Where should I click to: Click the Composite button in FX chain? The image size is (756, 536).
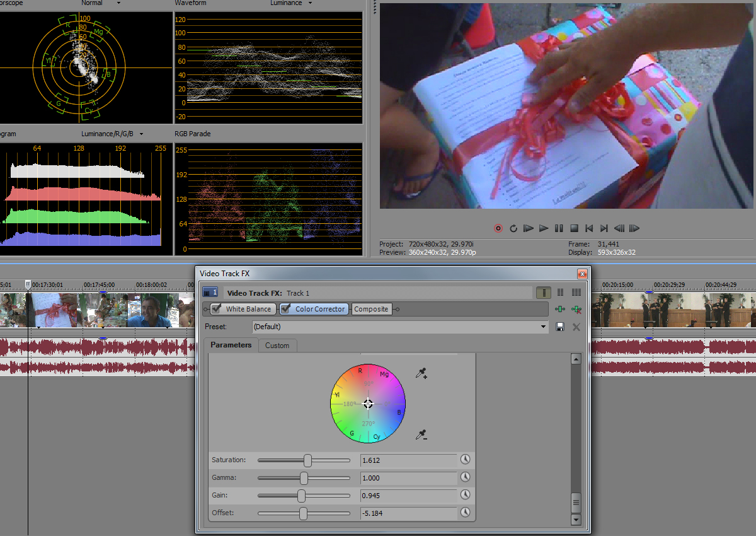point(371,309)
